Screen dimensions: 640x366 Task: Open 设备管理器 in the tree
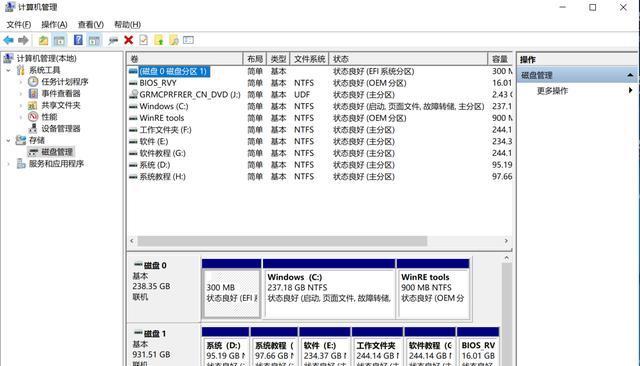click(x=60, y=129)
